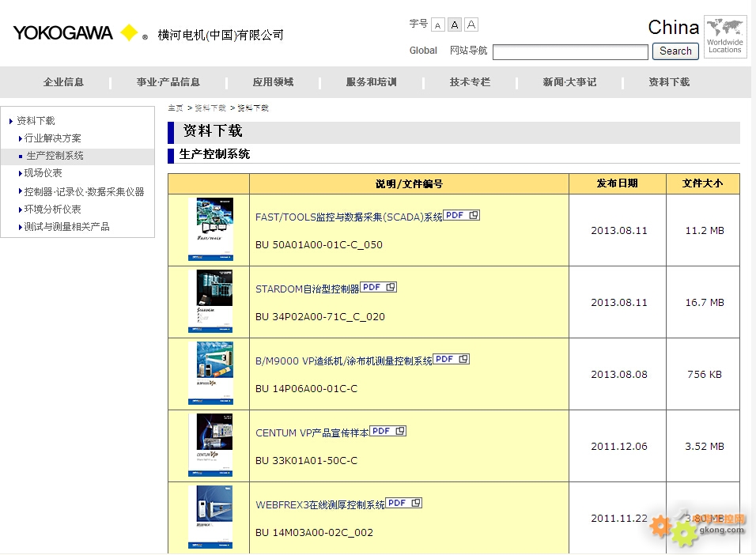
Task: Open the FAST/TOOLS监控与数据采集(SCADA)系统 link
Action: click(x=349, y=217)
